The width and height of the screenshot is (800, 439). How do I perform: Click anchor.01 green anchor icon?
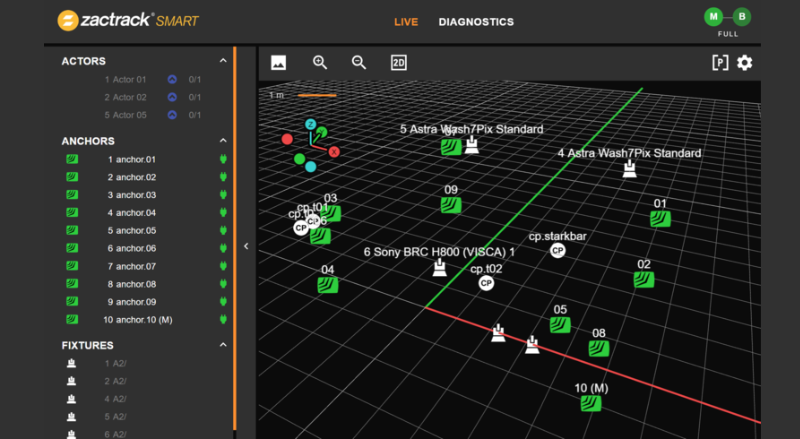(x=72, y=159)
